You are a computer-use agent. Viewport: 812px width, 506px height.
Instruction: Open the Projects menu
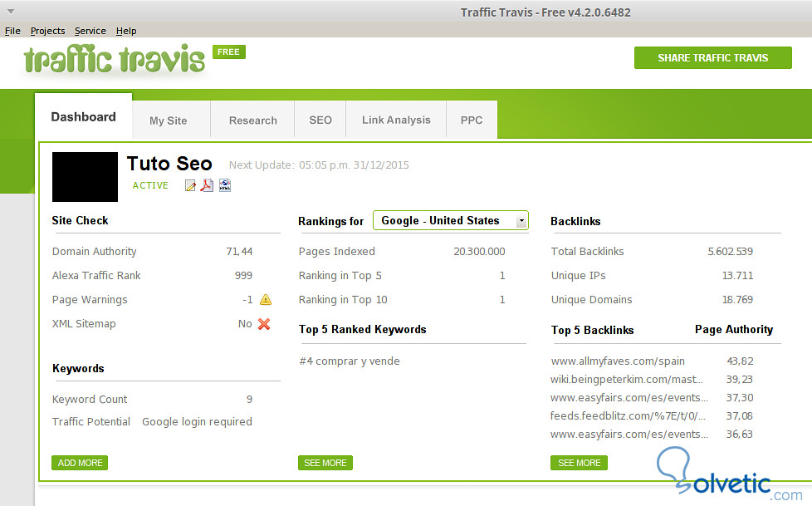click(47, 31)
